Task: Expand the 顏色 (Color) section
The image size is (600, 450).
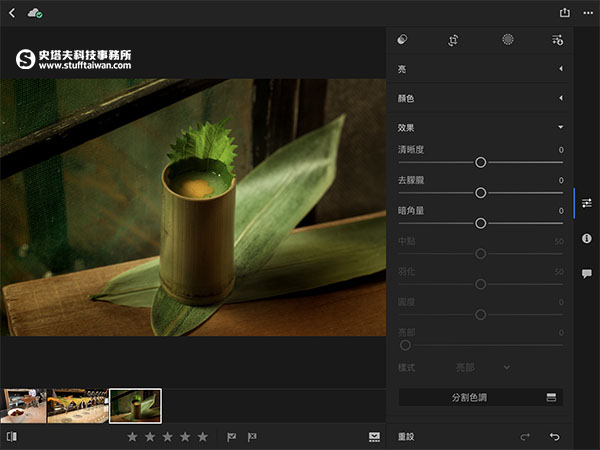Action: point(480,98)
